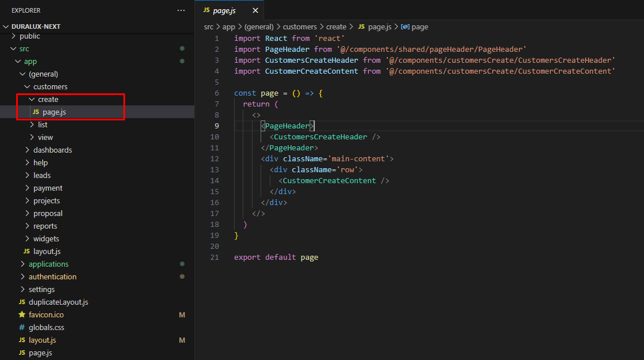The height and width of the screenshot is (360, 644).
Task: Open globals.css file
Action: click(x=46, y=328)
